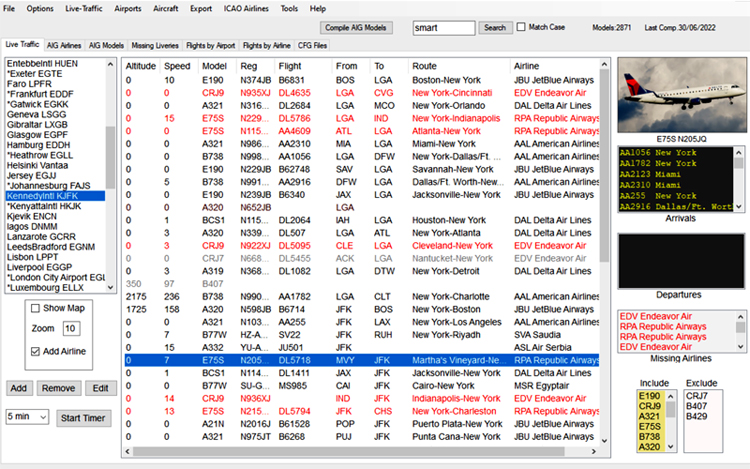The width and height of the screenshot is (750, 469).
Task: Focus the search text field containing smart
Action: [x=444, y=28]
